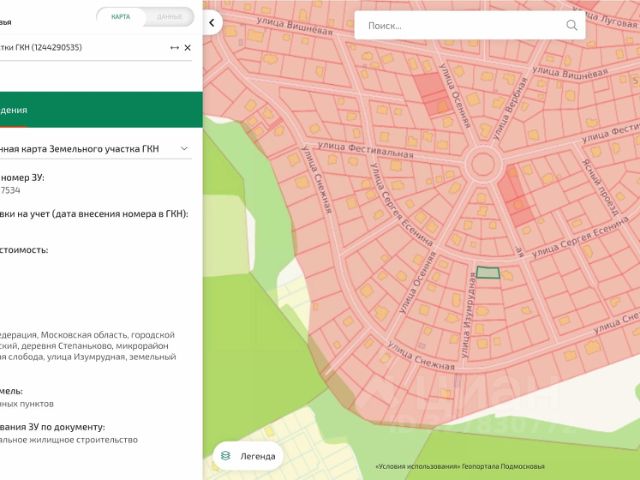Open the Условия использования link
Viewport: 640px width, 480px height.
418,466
